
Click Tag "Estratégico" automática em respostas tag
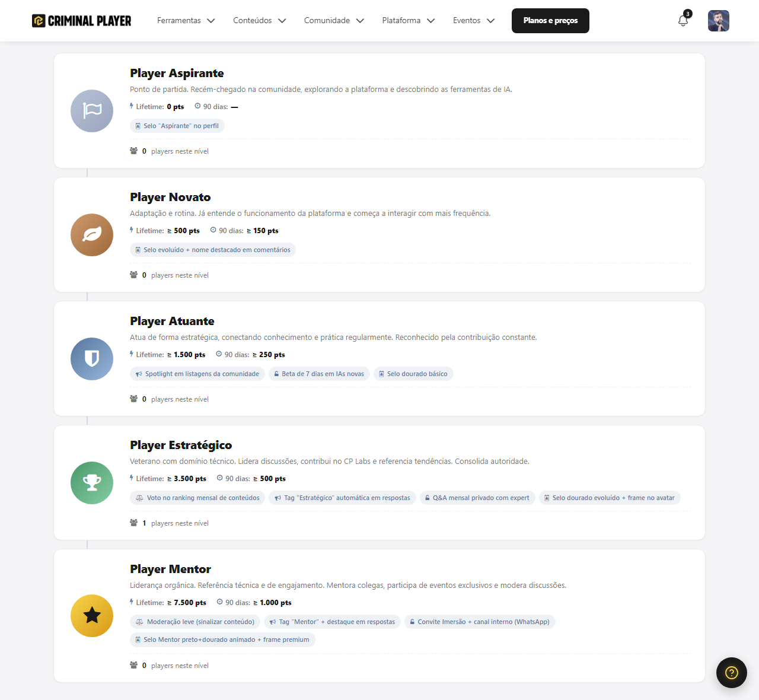(x=342, y=498)
